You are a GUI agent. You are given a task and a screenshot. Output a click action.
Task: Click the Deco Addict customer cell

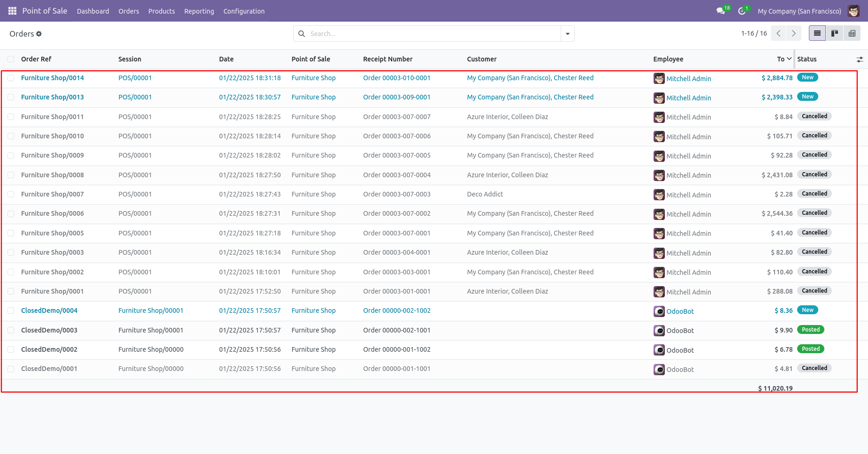[485, 194]
